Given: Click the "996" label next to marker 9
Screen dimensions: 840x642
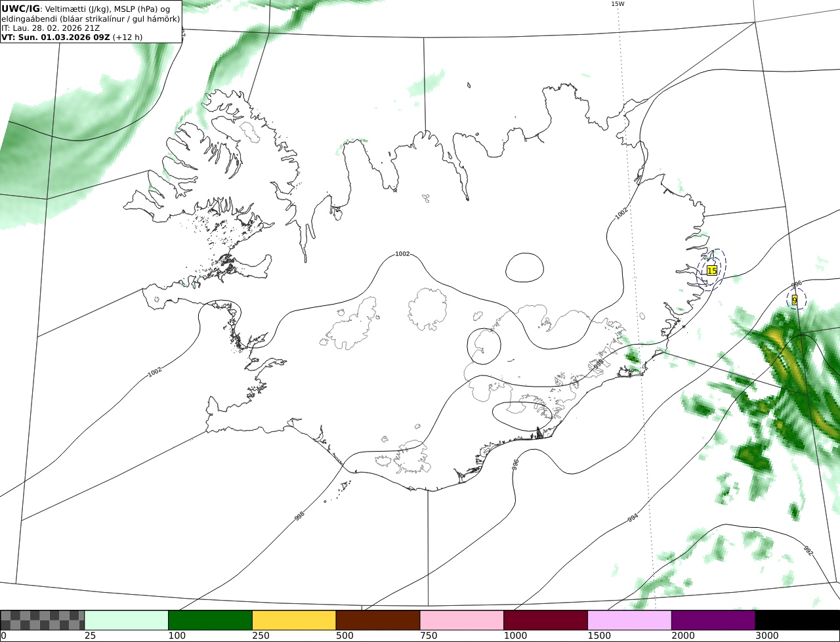Looking at the screenshot, I should click(797, 284).
